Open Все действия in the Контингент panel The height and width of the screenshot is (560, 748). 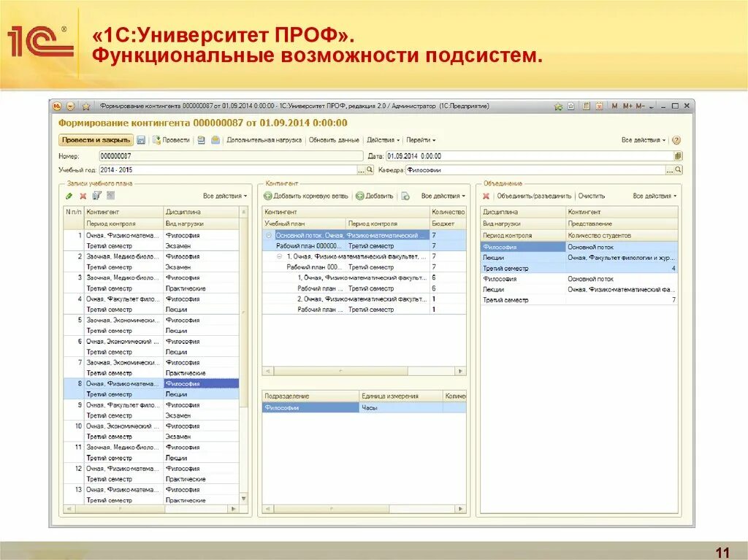pos(443,196)
